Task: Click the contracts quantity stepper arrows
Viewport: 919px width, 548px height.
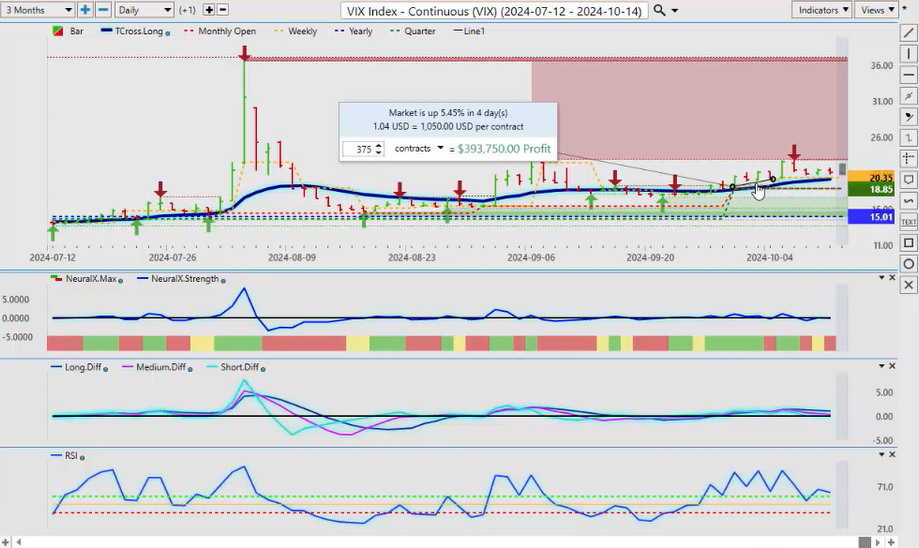Action: coord(379,149)
